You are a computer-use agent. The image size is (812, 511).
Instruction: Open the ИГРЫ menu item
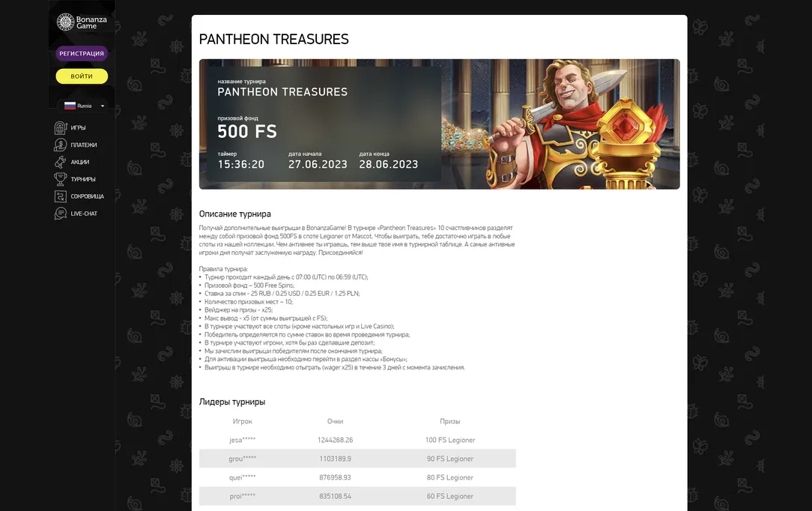(x=79, y=128)
